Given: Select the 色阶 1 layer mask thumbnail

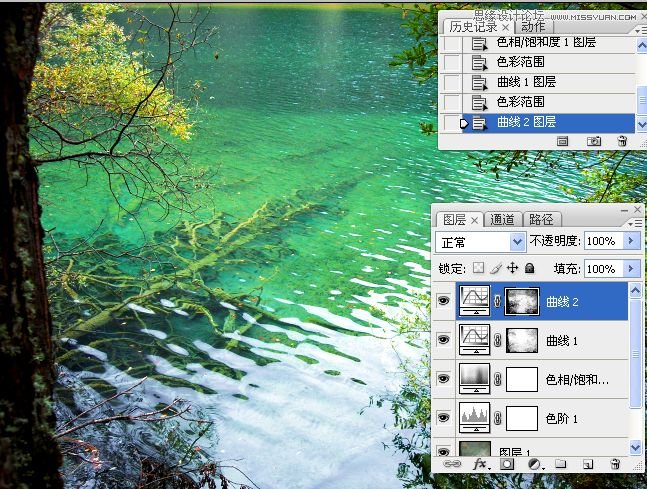Looking at the screenshot, I should [x=522, y=418].
